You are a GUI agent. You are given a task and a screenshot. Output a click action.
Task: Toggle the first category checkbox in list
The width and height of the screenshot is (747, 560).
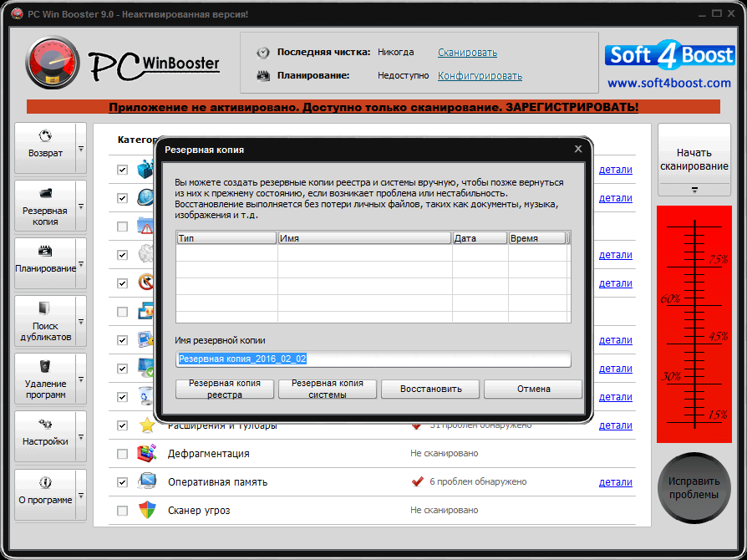coord(123,170)
